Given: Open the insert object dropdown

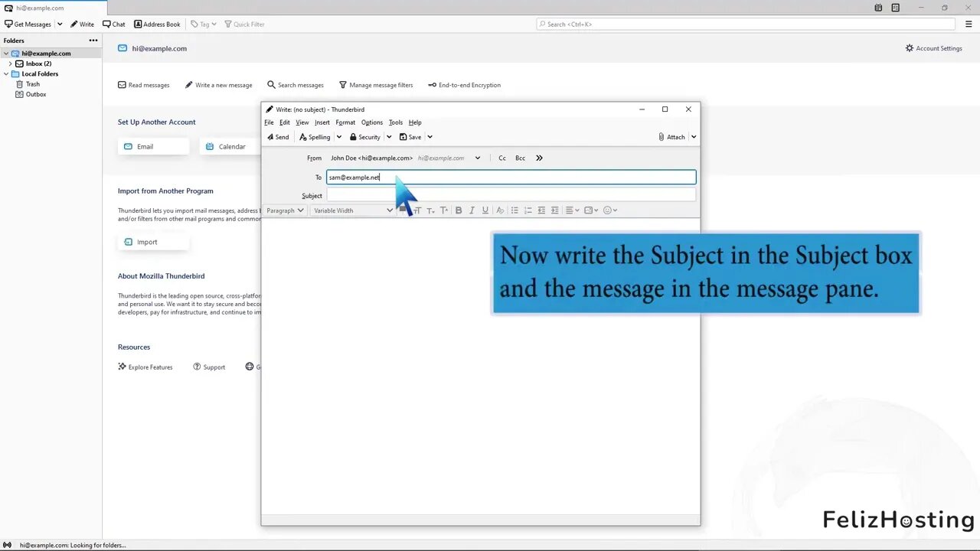Looking at the screenshot, I should pos(591,210).
